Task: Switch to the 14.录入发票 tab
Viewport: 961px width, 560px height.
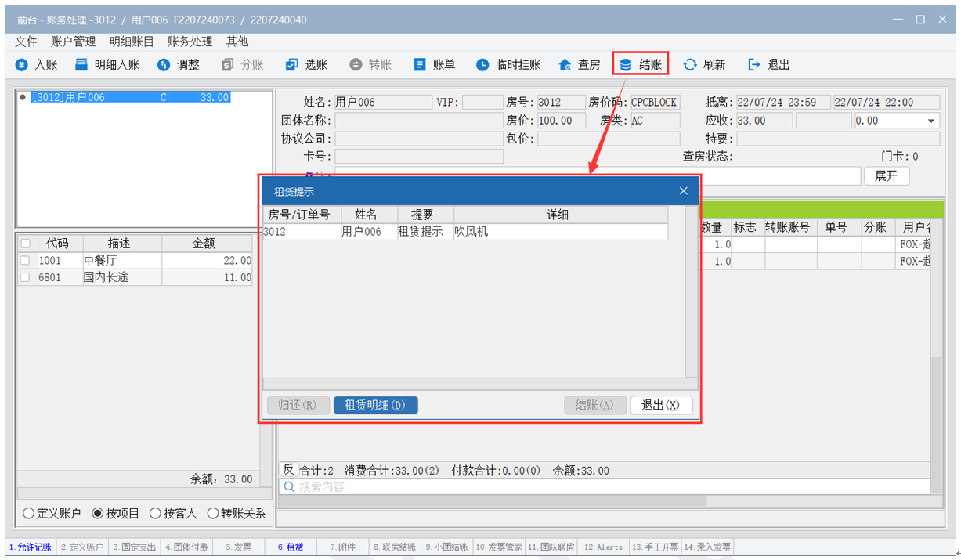Action: [707, 547]
